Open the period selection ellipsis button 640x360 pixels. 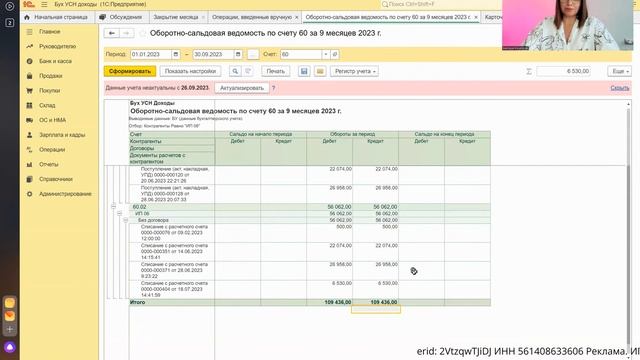pos(253,54)
